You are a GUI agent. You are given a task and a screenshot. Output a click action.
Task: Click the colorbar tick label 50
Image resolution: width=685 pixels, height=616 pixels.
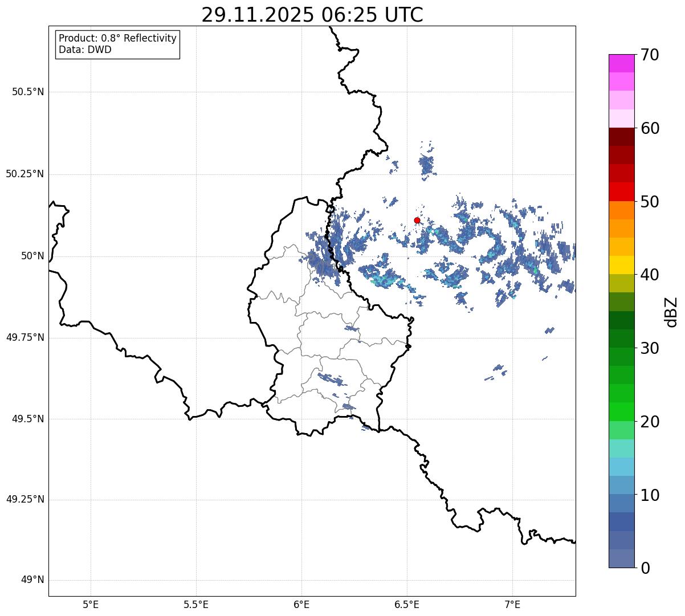pos(650,202)
